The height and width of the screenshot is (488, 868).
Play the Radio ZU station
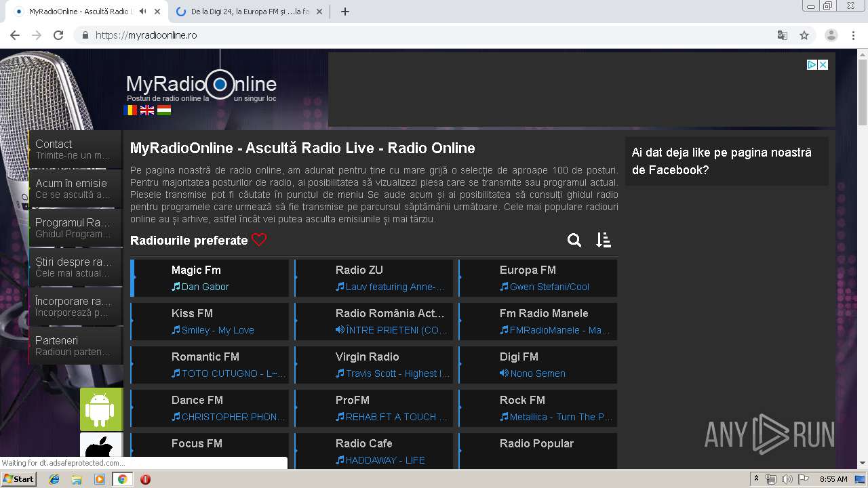click(x=374, y=278)
